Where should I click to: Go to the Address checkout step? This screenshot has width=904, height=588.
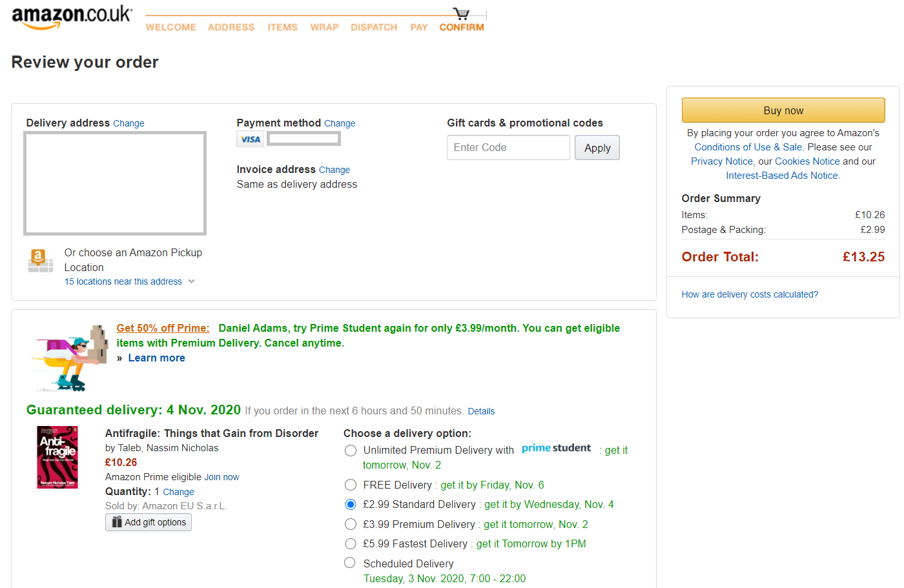231,27
